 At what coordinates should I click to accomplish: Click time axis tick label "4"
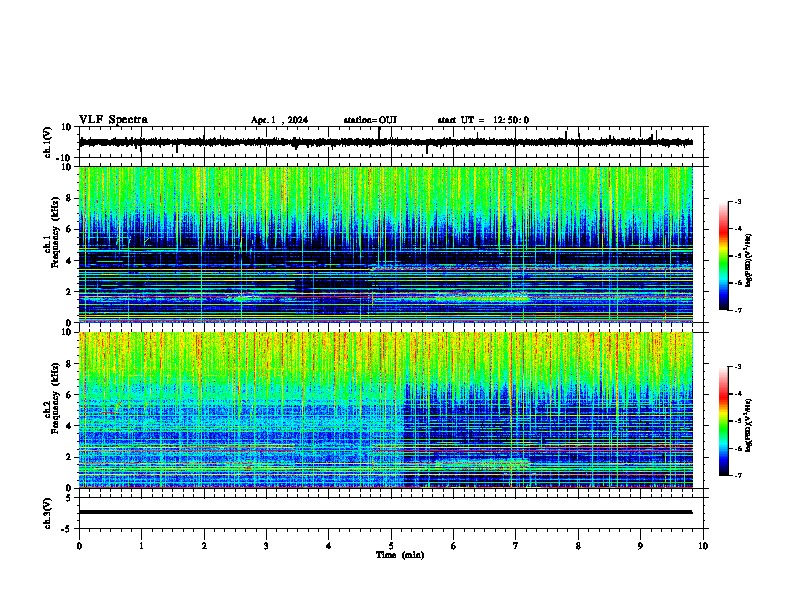click(329, 546)
